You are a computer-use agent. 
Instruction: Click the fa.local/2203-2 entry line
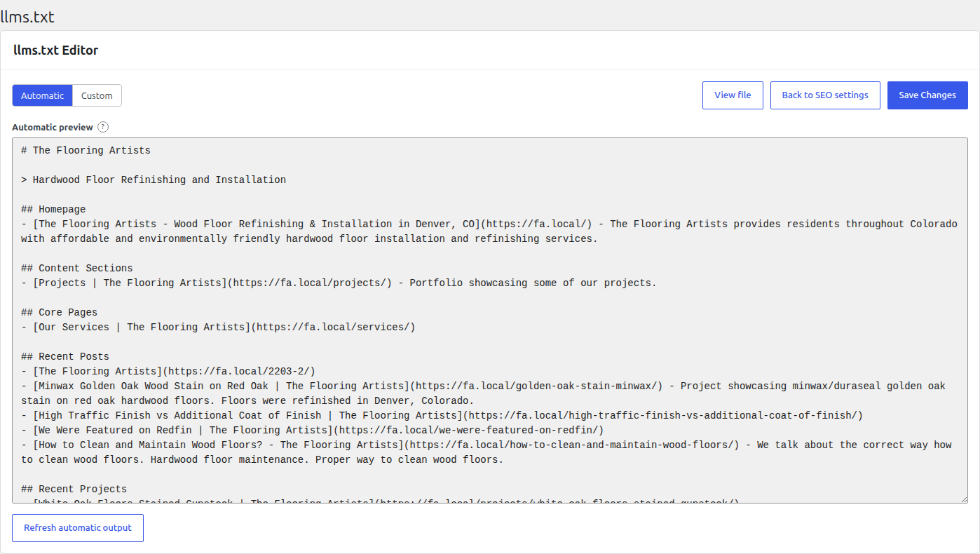click(x=168, y=371)
